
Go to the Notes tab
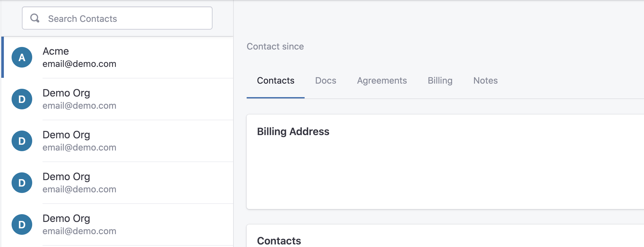(x=486, y=80)
